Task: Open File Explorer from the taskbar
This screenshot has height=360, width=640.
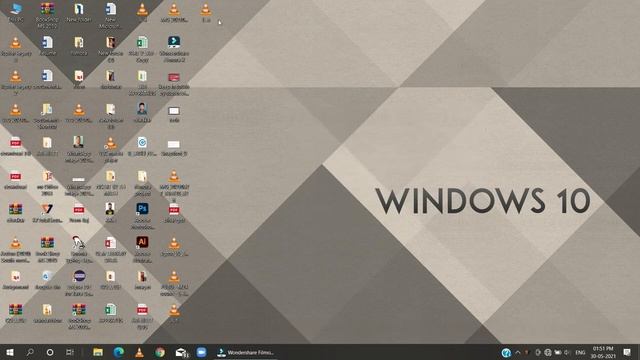Action: (x=98, y=352)
